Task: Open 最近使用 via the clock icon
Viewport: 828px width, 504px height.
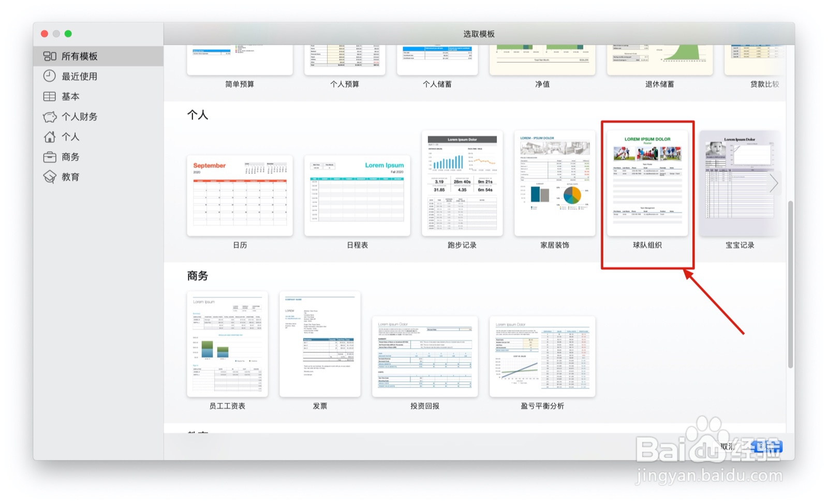Action: [x=49, y=76]
